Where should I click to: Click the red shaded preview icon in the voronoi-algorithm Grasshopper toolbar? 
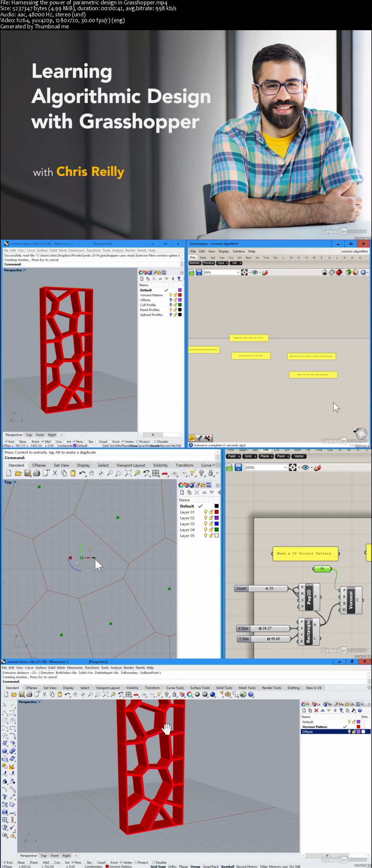[339, 272]
